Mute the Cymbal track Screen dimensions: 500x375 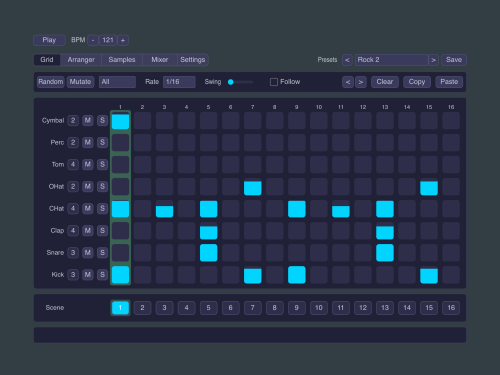click(88, 120)
